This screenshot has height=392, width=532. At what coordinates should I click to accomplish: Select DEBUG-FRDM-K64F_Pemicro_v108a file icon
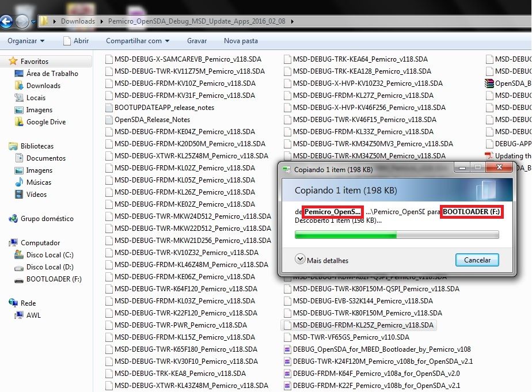287,374
